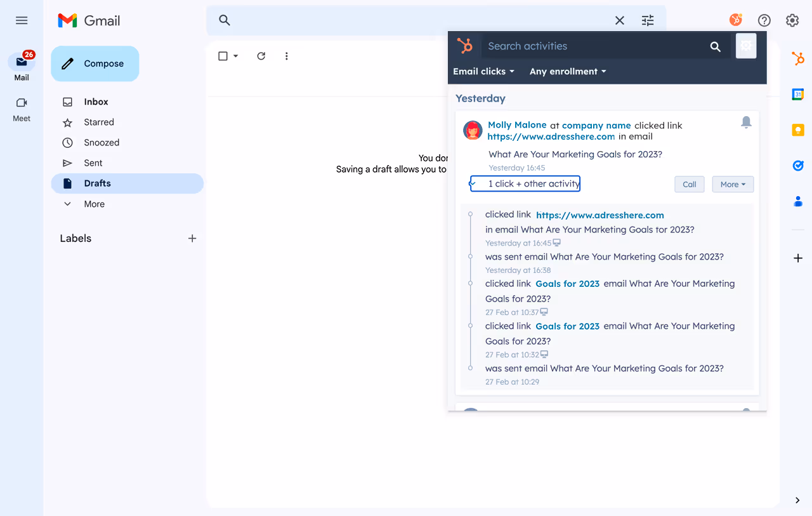Switch to the Meet tab
812x516 pixels.
pyautogui.click(x=21, y=109)
